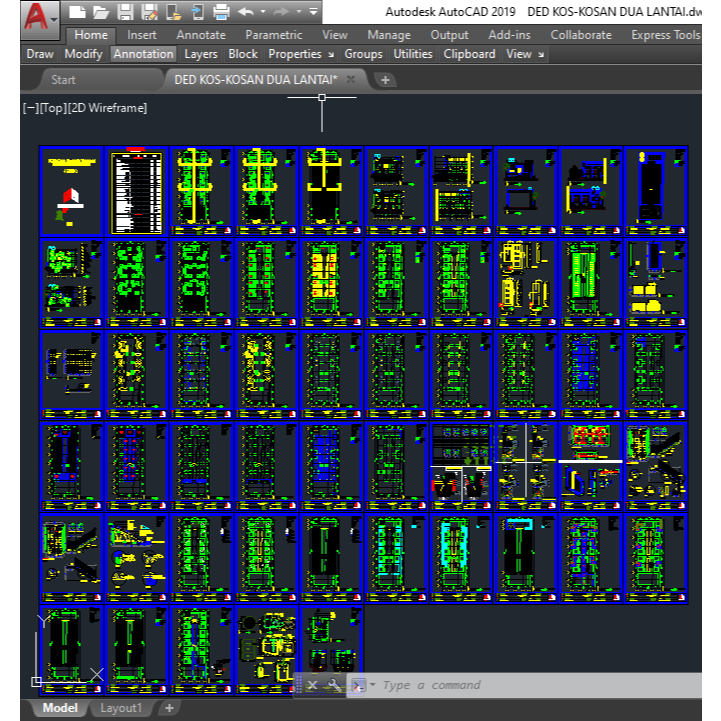Open from Web & Mobile icon

173,12
